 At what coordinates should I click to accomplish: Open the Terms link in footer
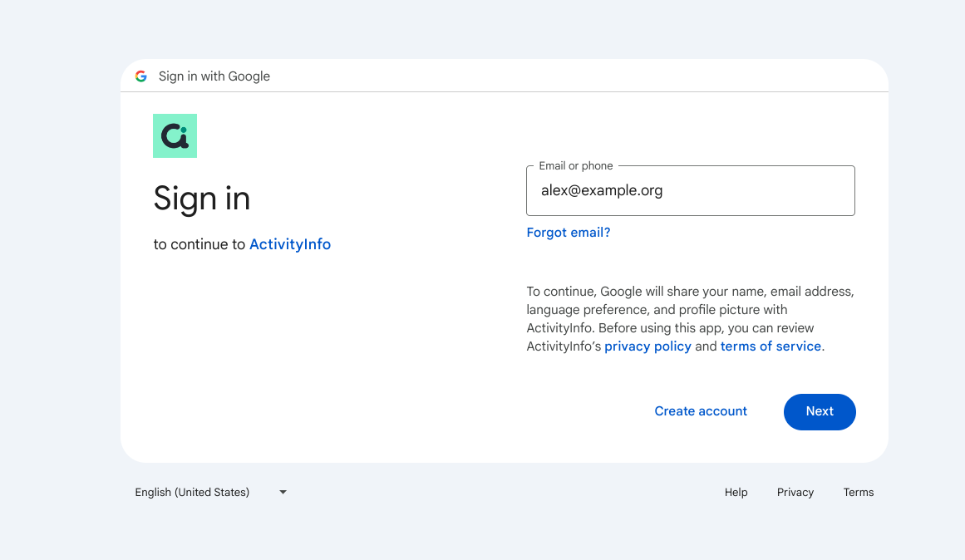859,493
